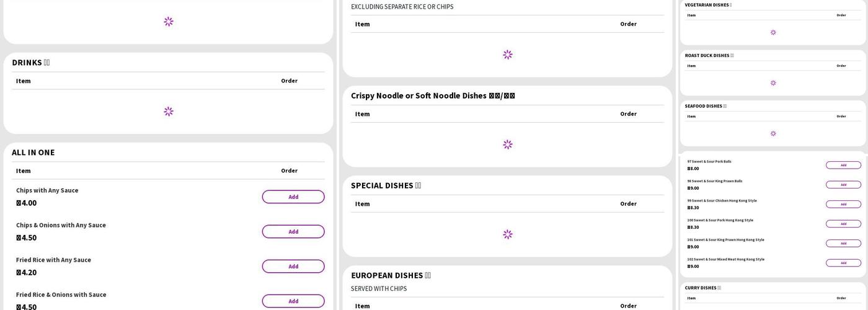
Task: Click the ALL IN ONE section heading
Action: [33, 153]
